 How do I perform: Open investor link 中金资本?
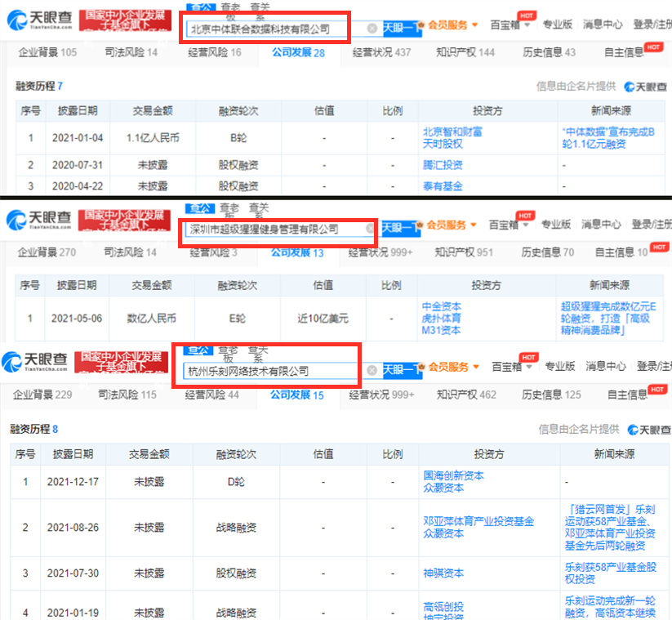point(441,306)
